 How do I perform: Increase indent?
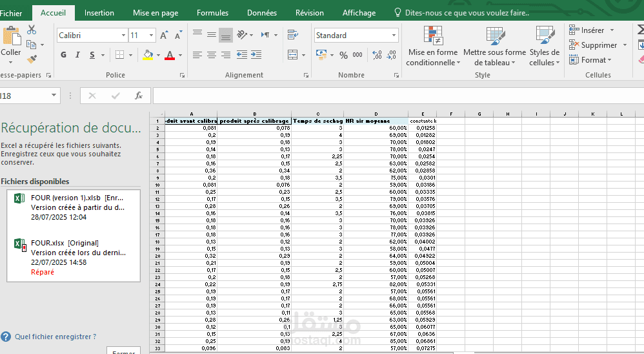click(x=256, y=55)
